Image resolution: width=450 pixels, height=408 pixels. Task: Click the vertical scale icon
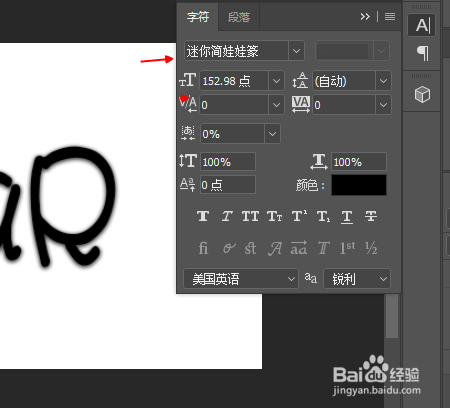point(188,161)
